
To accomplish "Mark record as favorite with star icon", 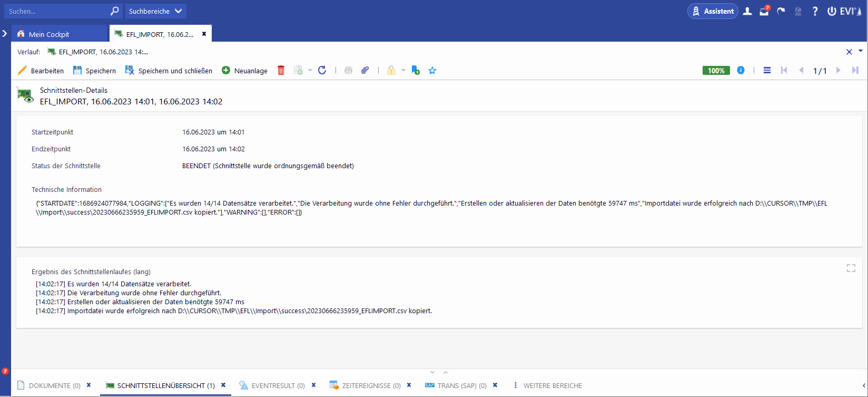I will coord(432,71).
